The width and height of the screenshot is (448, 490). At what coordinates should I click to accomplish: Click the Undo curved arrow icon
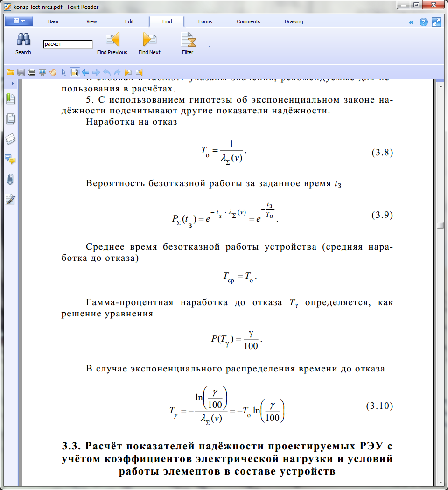click(x=107, y=72)
